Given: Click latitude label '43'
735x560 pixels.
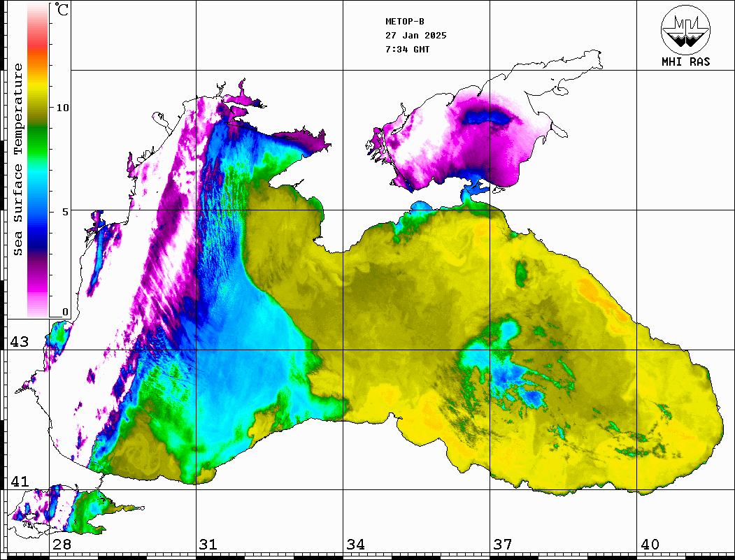Looking at the screenshot, I should coord(20,342).
